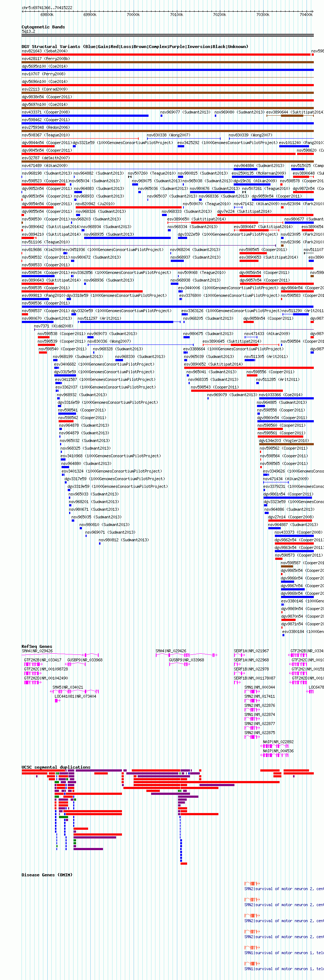Select transcript SMN2|NM_022875
The height and width of the screenshot is (980, 324).
coord(259,732)
